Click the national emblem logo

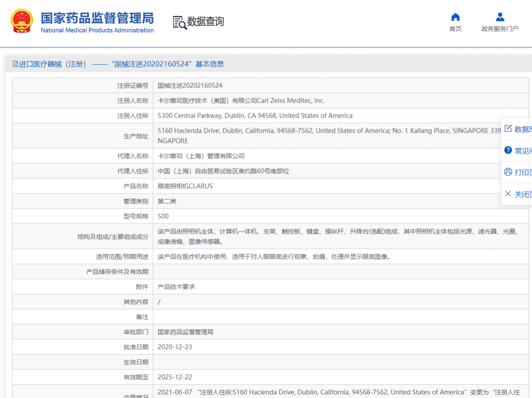coord(22,21)
